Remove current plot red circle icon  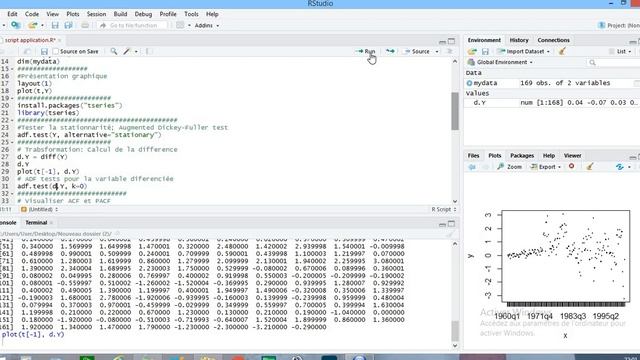click(571, 167)
